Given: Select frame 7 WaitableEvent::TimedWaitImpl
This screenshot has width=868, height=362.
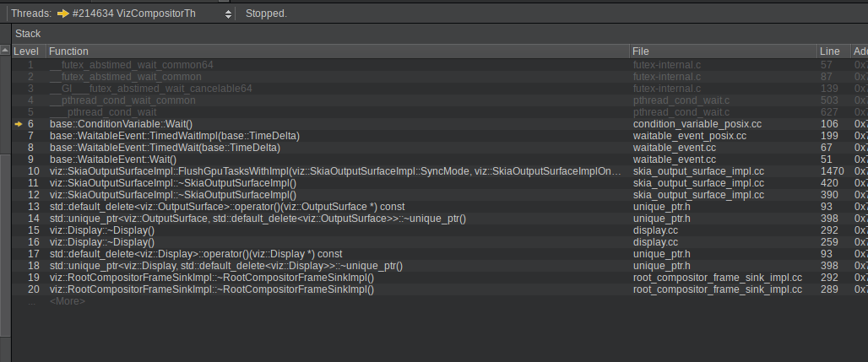Looking at the screenshot, I should pos(175,136).
